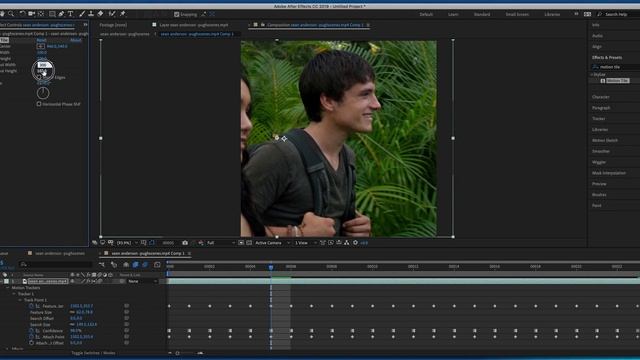Open the layer parent None dropdown

click(142, 281)
